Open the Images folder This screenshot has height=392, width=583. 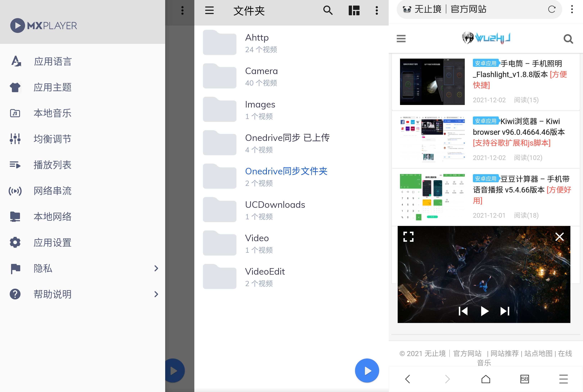tap(291, 109)
